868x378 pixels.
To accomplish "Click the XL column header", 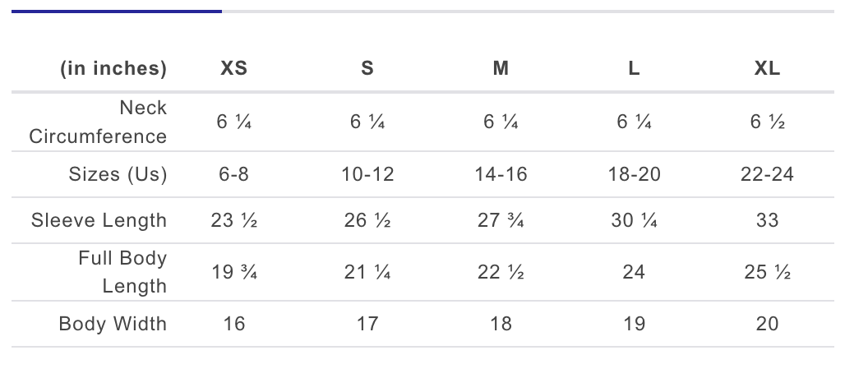I will pyautogui.click(x=767, y=69).
